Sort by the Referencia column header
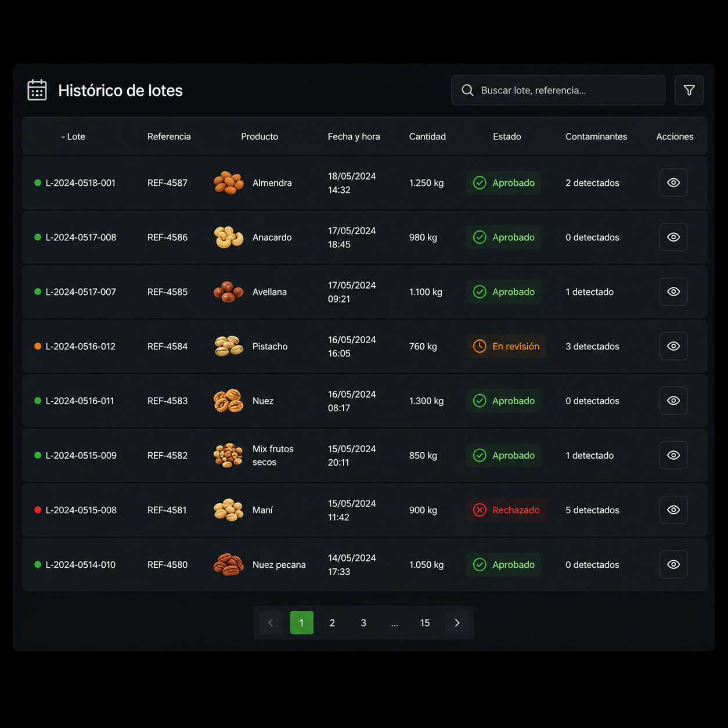This screenshot has height=728, width=728. click(x=169, y=137)
